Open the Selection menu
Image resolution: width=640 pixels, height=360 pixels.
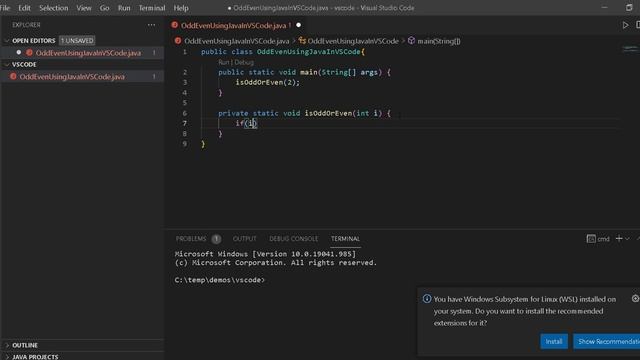pyautogui.click(x=53, y=8)
